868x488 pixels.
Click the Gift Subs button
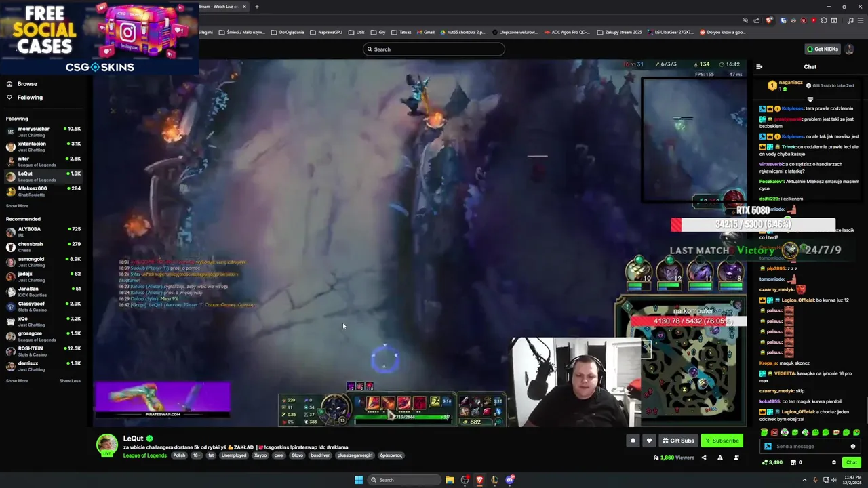(x=678, y=441)
